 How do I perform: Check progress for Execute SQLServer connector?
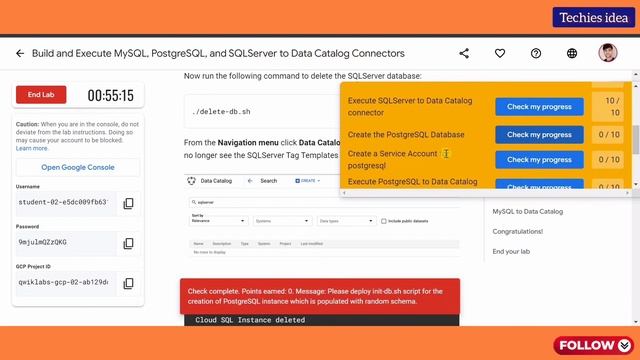point(539,107)
